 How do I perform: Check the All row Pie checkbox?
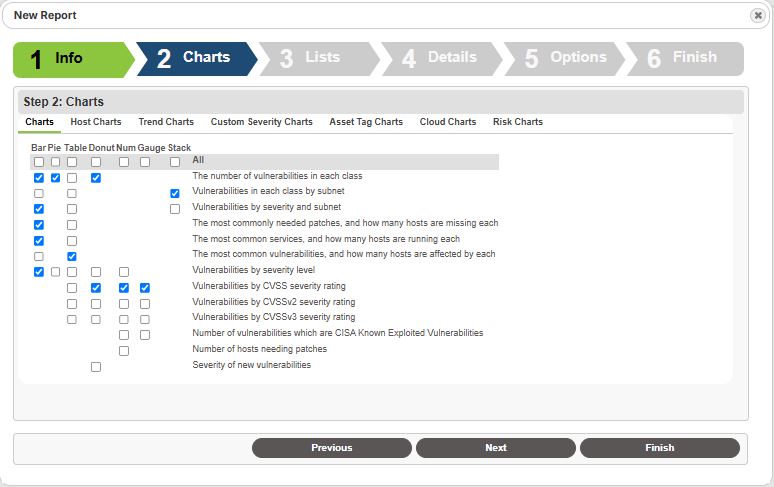[55, 162]
